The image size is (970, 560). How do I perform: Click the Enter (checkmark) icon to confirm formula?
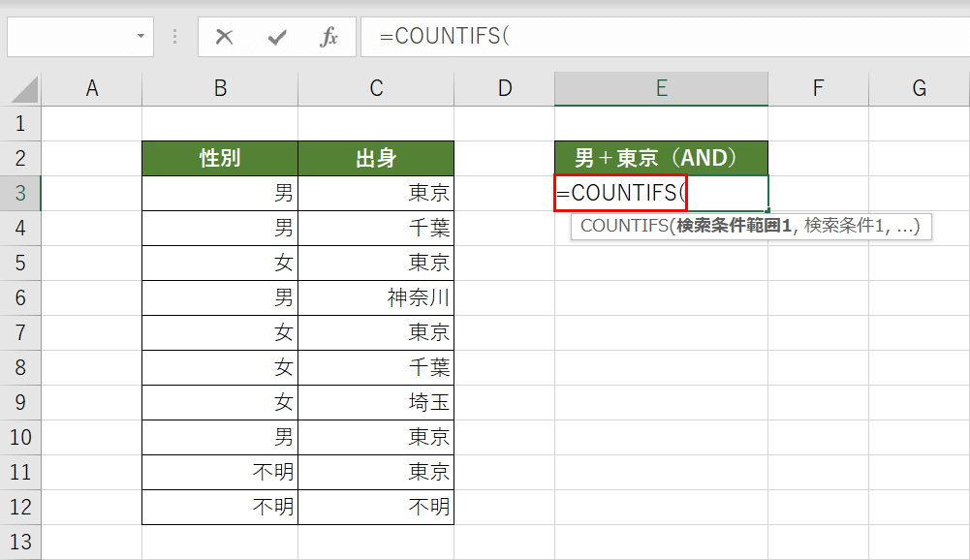pos(277,37)
